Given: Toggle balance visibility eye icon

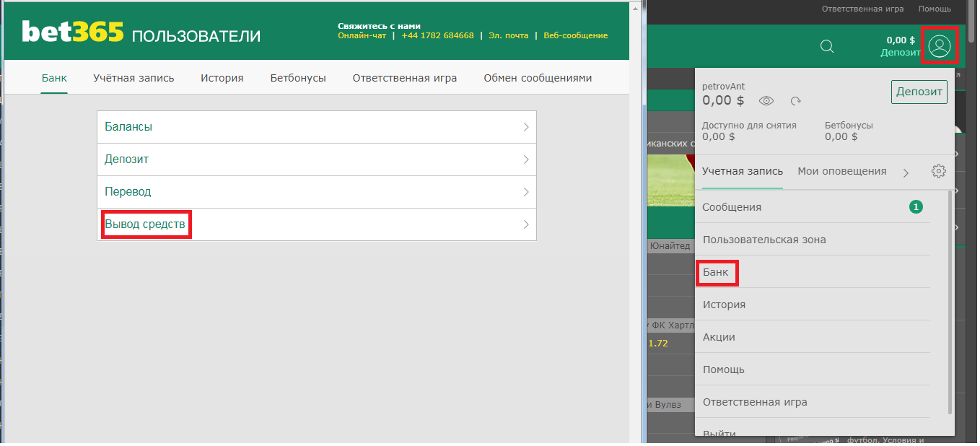Looking at the screenshot, I should click(766, 101).
